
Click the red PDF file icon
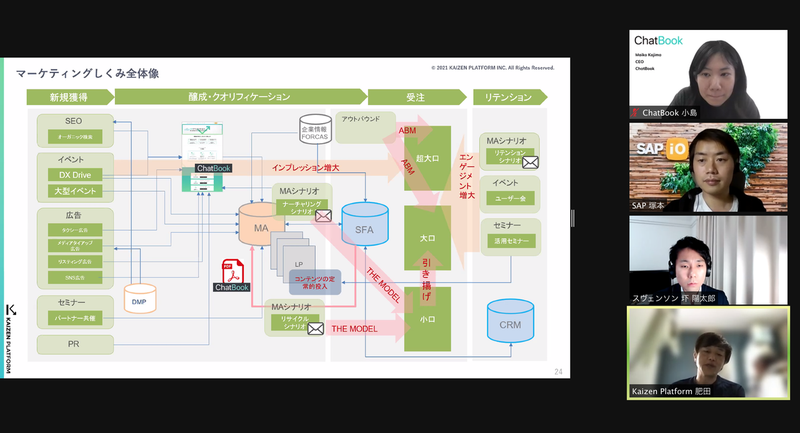[233, 271]
